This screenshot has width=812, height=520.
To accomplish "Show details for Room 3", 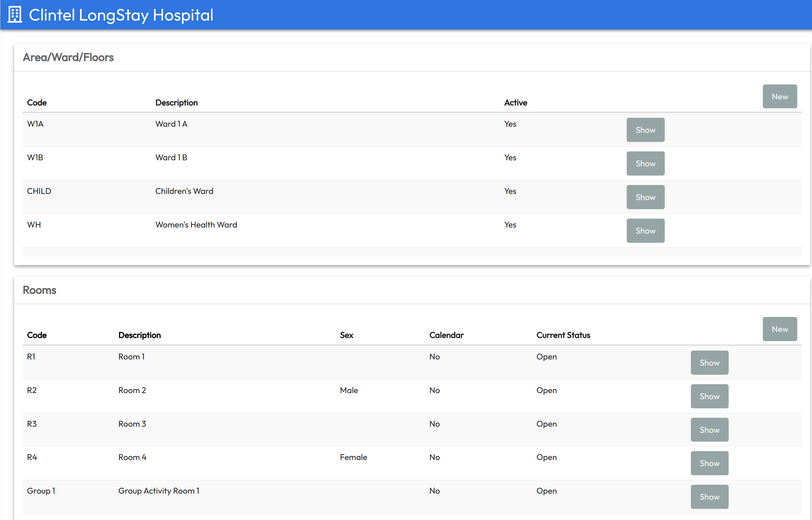I will pos(709,429).
